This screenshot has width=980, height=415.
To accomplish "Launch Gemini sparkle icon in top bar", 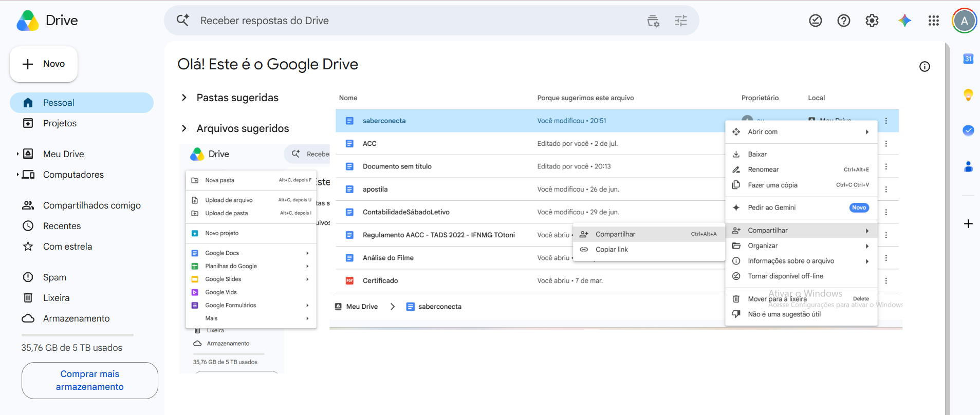I will (905, 21).
